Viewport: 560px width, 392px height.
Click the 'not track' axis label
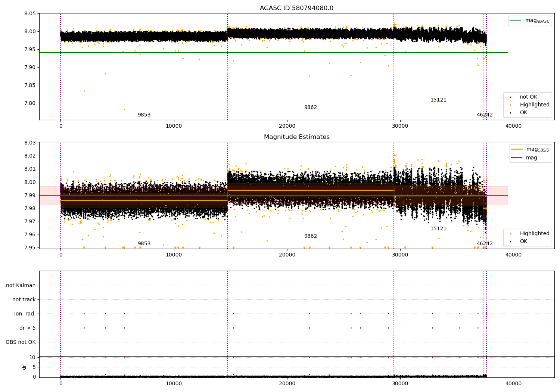pyautogui.click(x=24, y=299)
